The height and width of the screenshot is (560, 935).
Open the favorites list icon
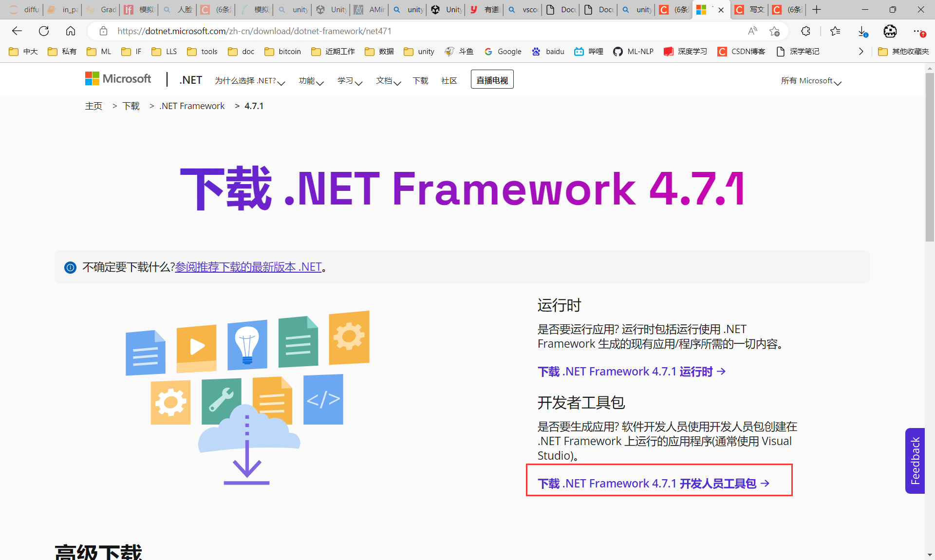point(835,31)
